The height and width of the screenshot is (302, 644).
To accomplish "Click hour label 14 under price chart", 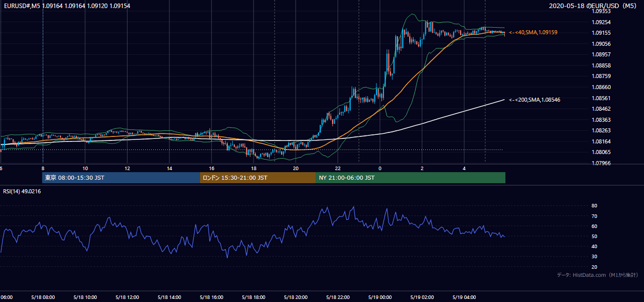I will pos(169,168).
